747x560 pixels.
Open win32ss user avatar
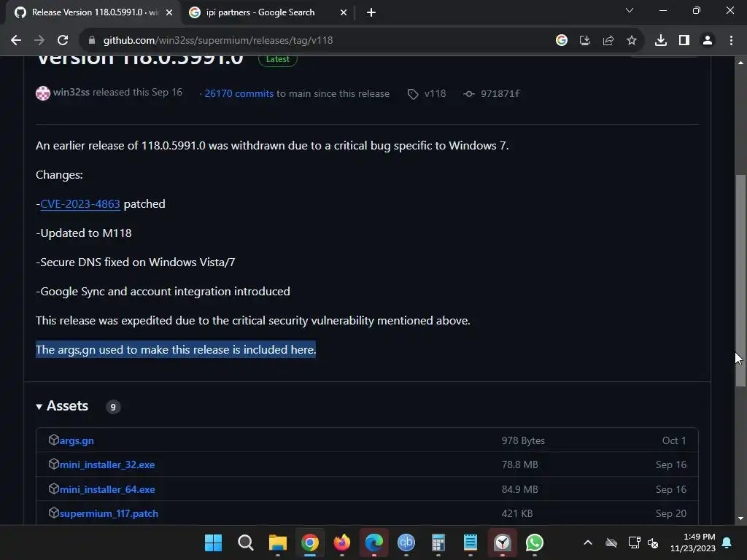pos(43,93)
